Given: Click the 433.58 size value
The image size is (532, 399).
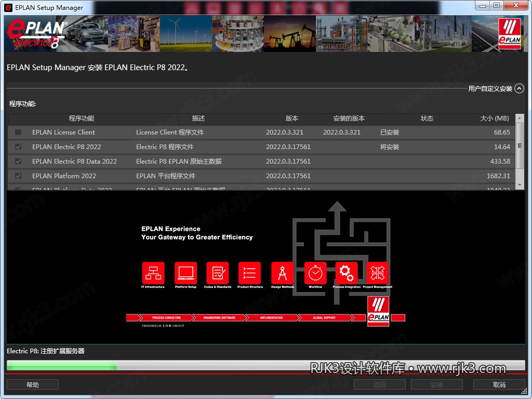Looking at the screenshot, I should (500, 162).
